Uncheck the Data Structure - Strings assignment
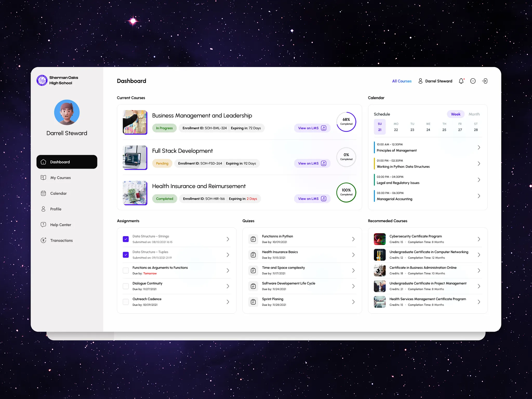 (126, 239)
